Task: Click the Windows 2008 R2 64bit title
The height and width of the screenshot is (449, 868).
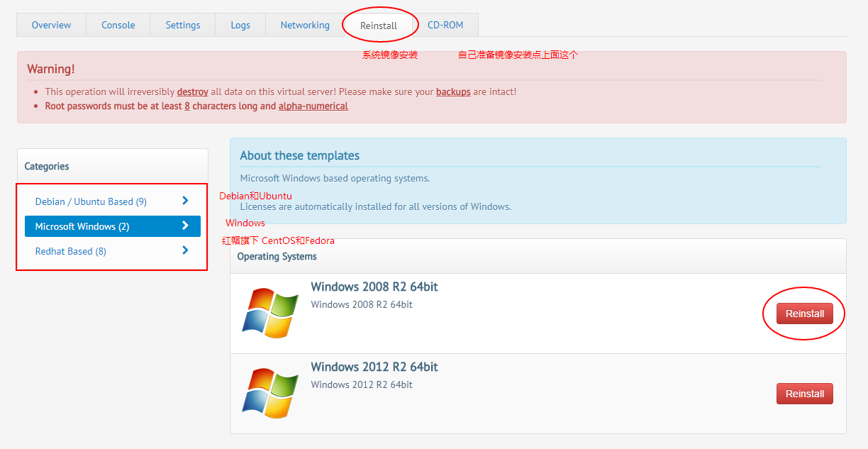Action: tap(374, 287)
